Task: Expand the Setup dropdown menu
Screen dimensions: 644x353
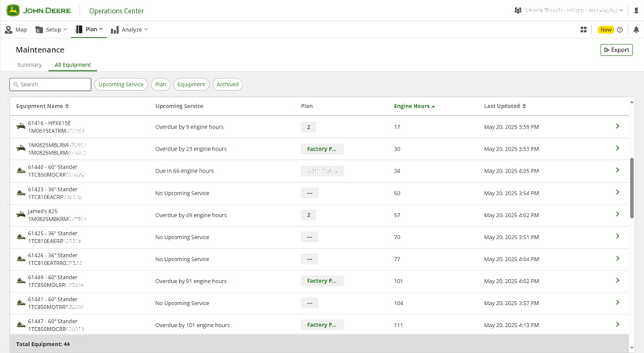Action: click(52, 30)
